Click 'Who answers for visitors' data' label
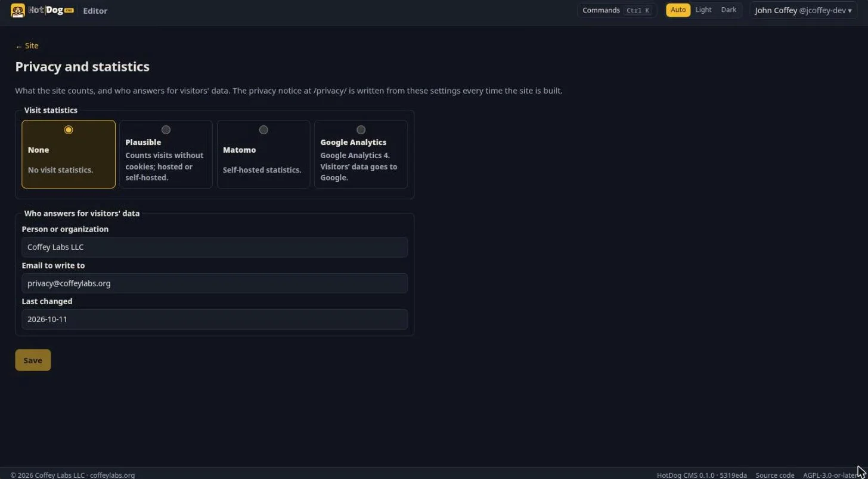The height and width of the screenshot is (479, 868). point(82,214)
